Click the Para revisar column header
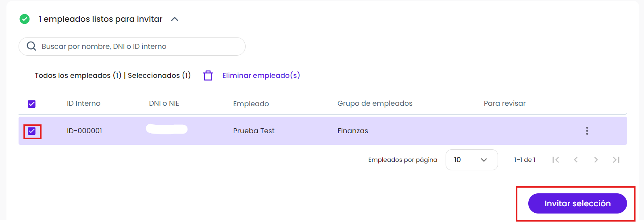The width and height of the screenshot is (644, 222). click(504, 103)
